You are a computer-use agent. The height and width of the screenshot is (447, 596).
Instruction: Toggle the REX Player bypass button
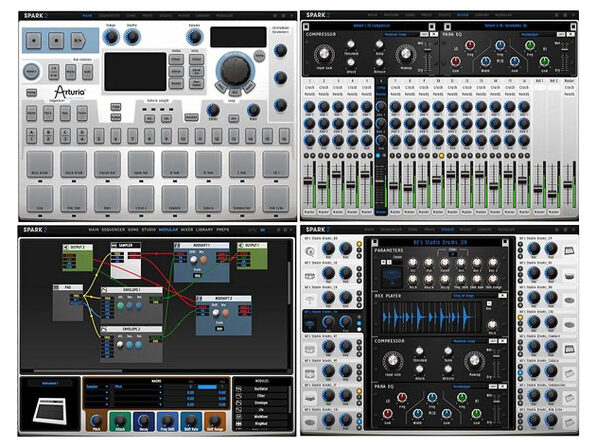pos(502,295)
